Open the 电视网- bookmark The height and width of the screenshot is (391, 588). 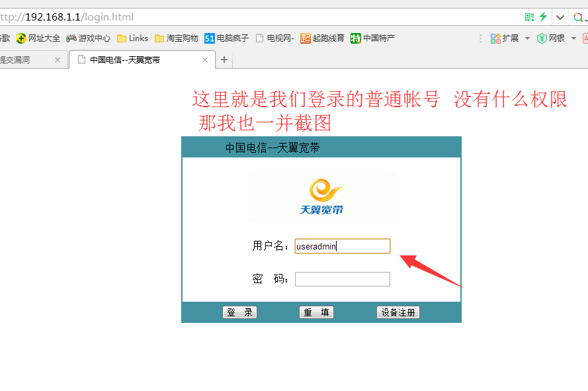(x=275, y=38)
